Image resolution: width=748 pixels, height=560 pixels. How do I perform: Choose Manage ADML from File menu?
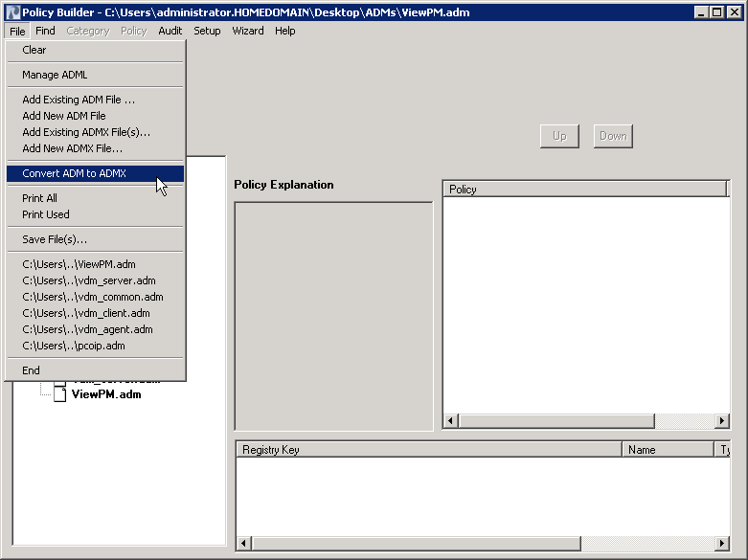(55, 75)
